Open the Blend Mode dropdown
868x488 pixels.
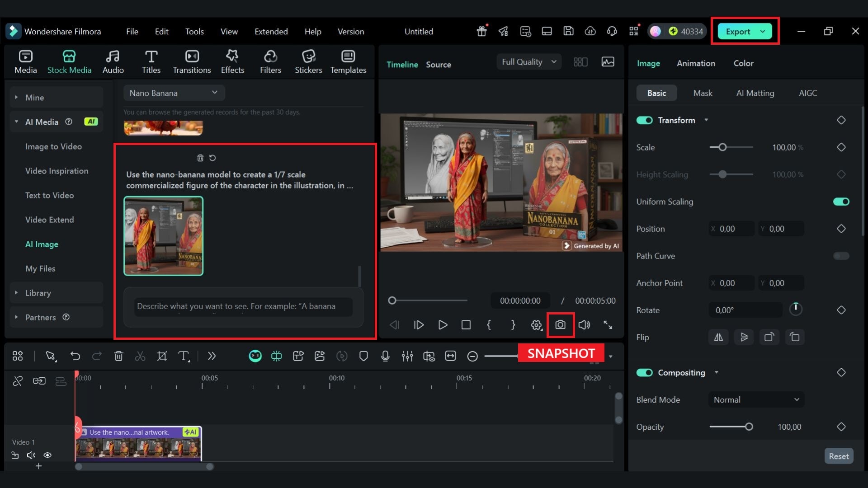[x=756, y=400]
